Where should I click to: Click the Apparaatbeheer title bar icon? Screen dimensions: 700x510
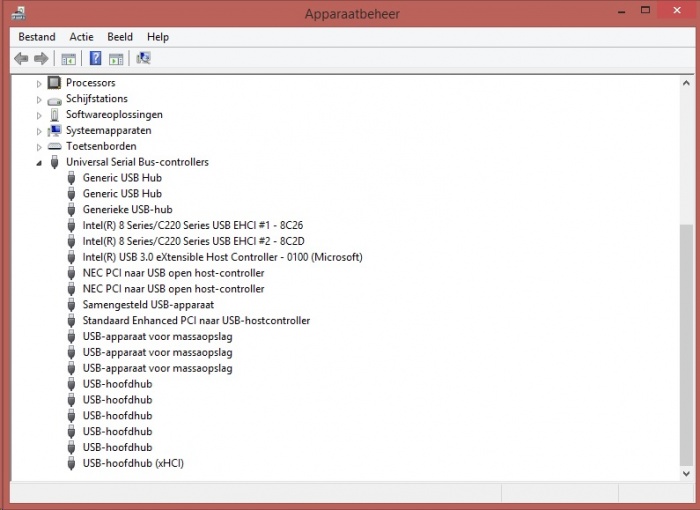coord(18,14)
